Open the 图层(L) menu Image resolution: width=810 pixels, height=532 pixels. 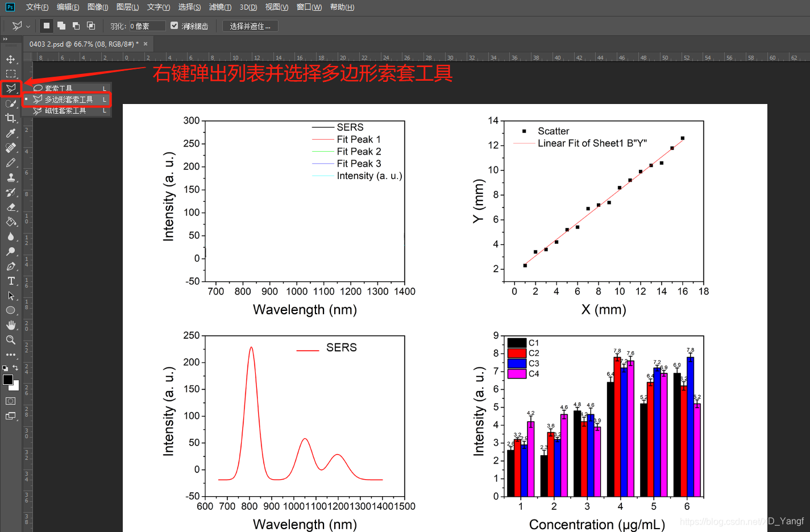pyautogui.click(x=127, y=7)
